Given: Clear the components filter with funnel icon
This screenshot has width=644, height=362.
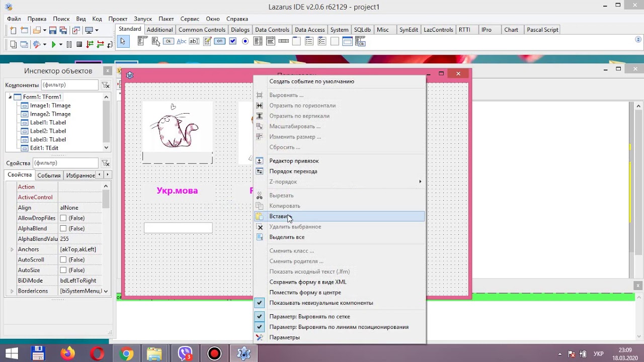Looking at the screenshot, I should point(106,85).
